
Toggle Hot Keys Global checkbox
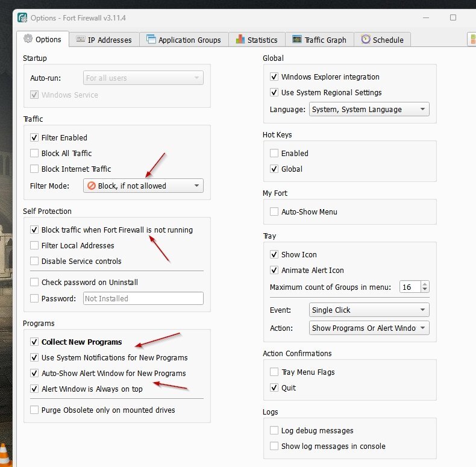(274, 169)
